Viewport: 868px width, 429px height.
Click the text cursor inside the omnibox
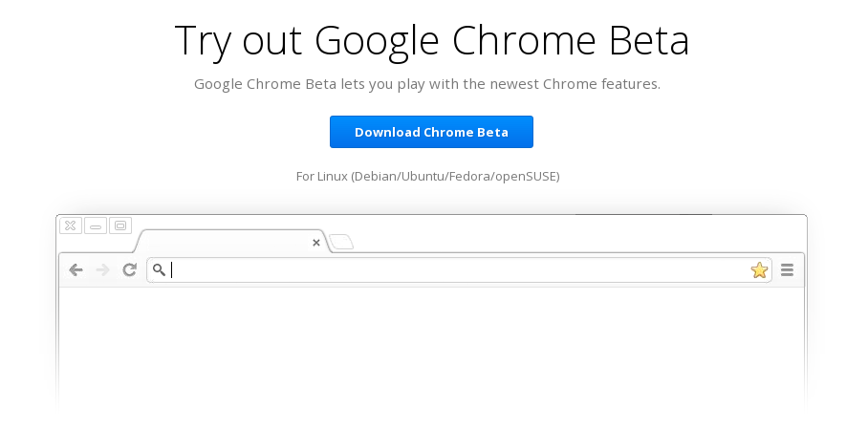click(172, 270)
